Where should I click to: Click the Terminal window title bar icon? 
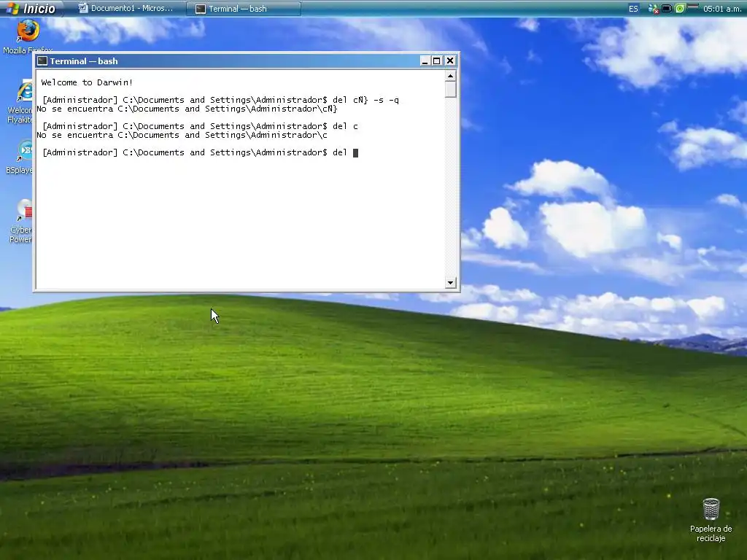point(42,61)
